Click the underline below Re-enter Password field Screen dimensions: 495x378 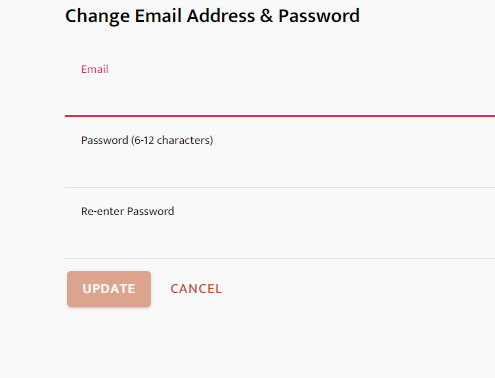[280, 258]
